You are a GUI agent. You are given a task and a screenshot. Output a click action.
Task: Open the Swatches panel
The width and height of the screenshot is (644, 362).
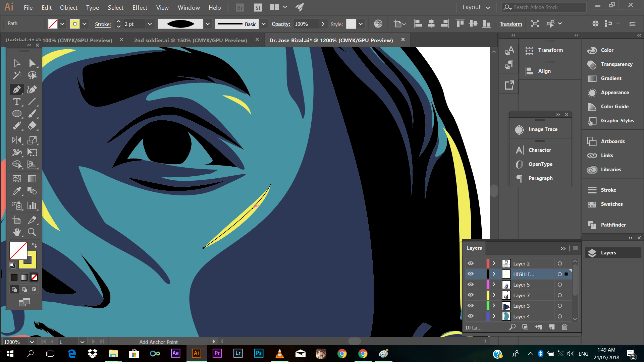pyautogui.click(x=612, y=204)
